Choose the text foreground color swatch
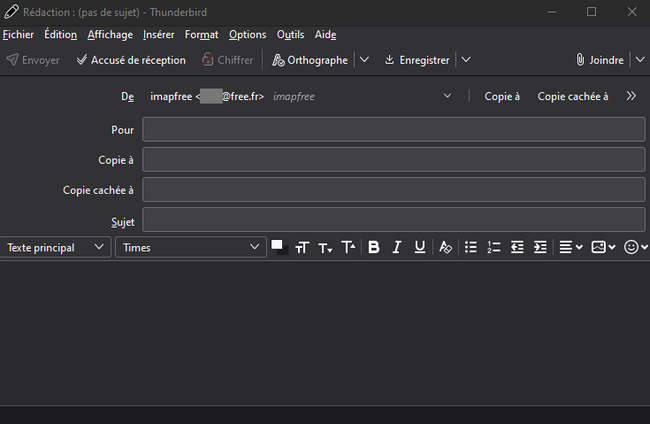 [x=276, y=245]
